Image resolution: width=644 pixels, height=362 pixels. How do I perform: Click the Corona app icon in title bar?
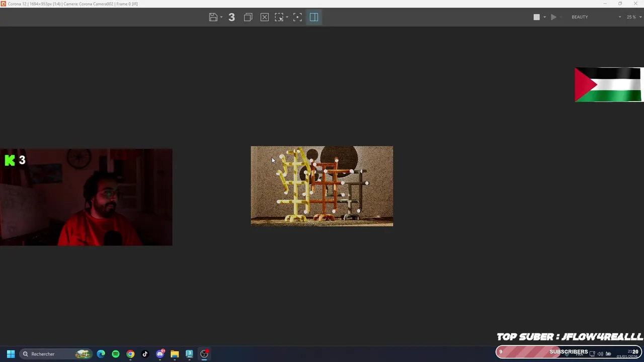click(4, 4)
